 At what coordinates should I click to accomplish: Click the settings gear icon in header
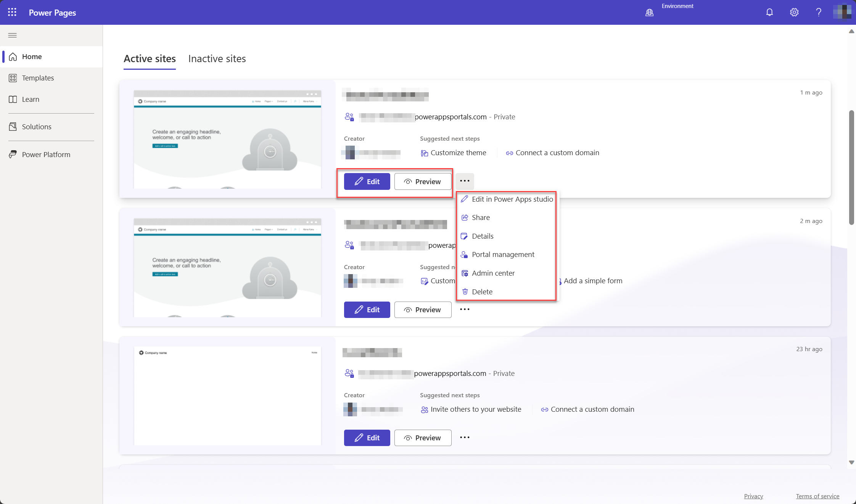click(x=794, y=12)
